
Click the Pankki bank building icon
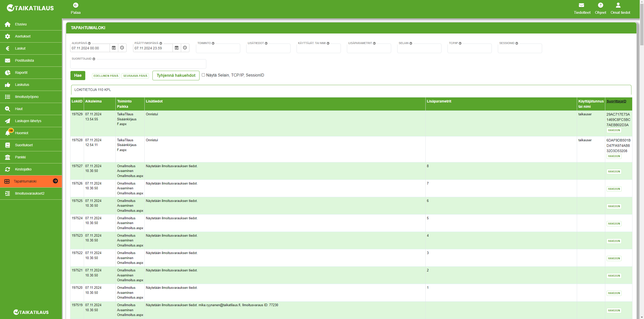8,157
